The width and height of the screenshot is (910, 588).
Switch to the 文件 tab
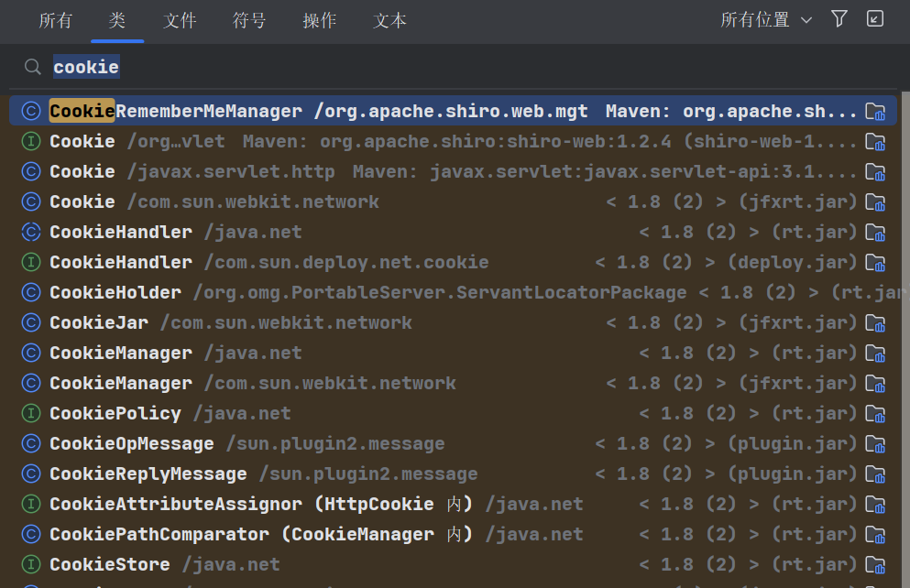(x=180, y=20)
